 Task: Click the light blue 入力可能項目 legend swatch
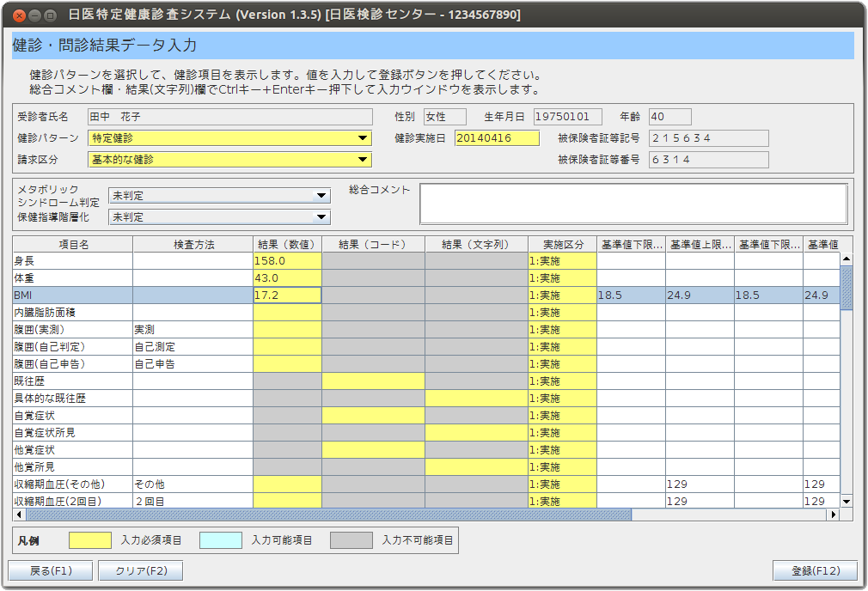(221, 540)
